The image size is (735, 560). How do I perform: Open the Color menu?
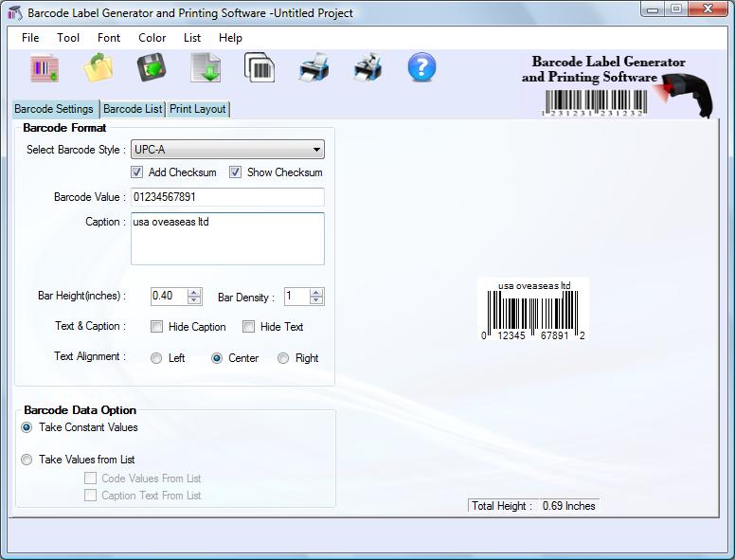point(152,38)
